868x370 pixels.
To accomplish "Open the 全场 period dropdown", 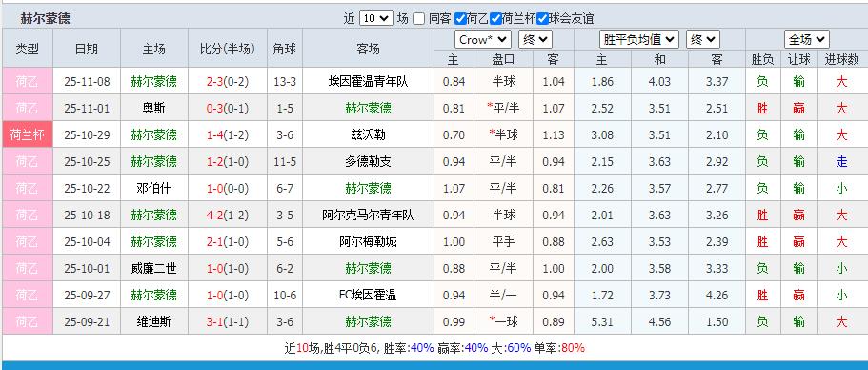I will point(807,39).
